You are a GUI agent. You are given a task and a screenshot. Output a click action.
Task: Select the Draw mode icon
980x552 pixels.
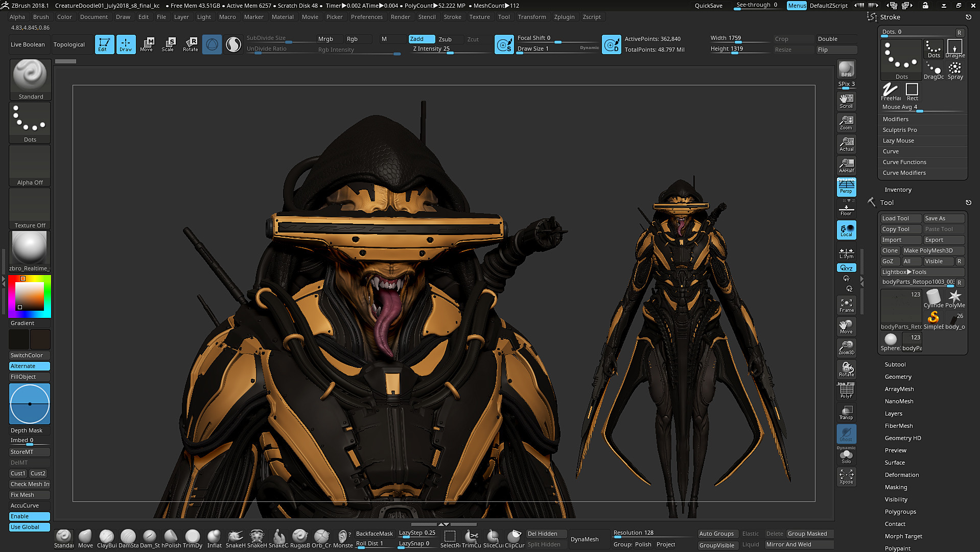(126, 44)
